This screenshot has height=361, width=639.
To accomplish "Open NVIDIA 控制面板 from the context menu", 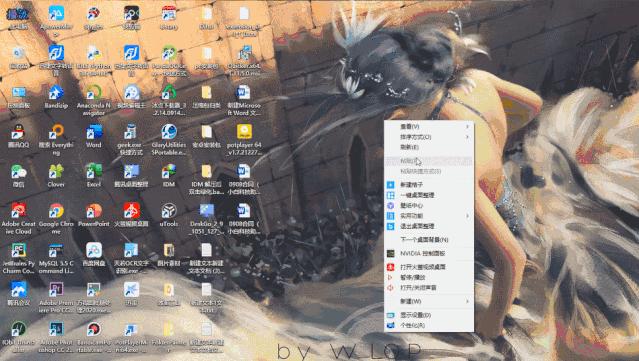I will pyautogui.click(x=429, y=253).
